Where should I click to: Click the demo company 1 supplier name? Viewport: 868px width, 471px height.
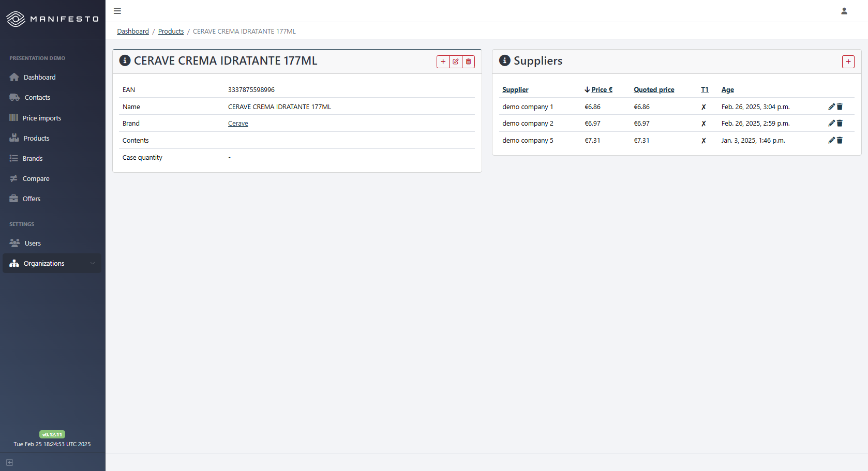coord(528,107)
